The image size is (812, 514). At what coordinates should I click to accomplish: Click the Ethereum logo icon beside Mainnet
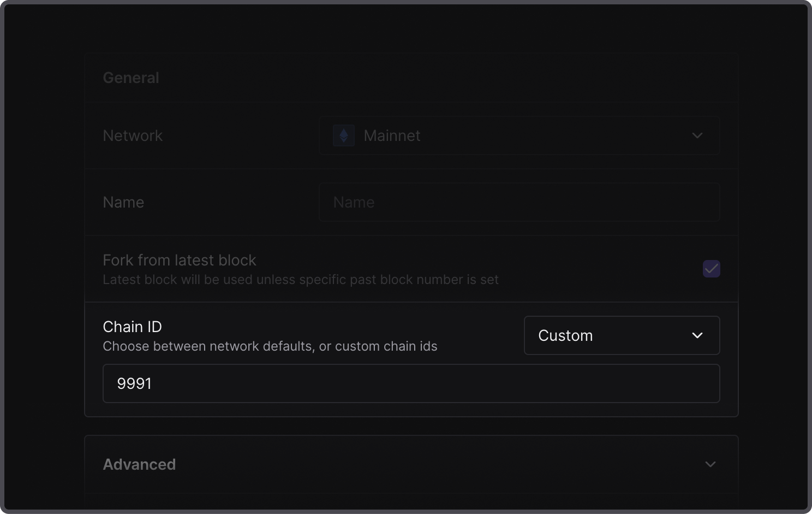tap(344, 135)
